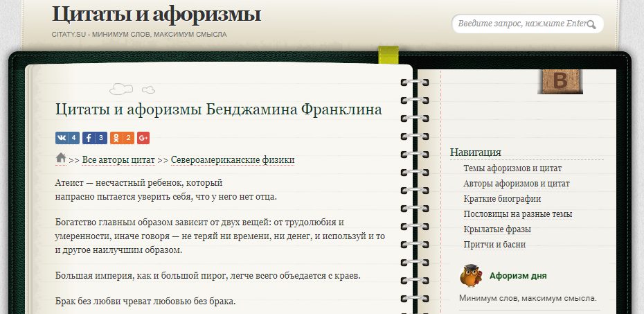
Task: Open the Все авторы цитат breadcrumb
Action: [118, 160]
